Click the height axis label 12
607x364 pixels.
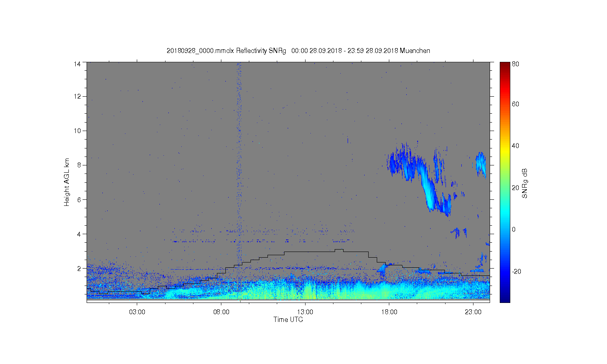tap(77, 96)
